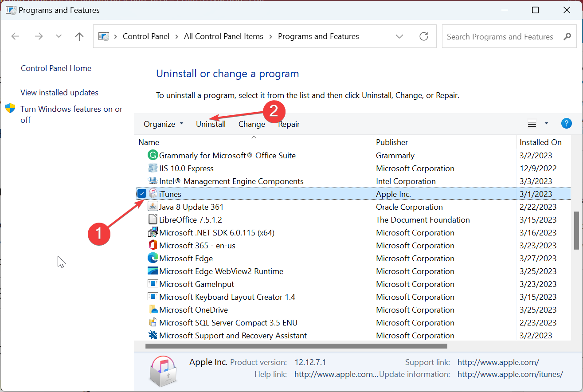Select the Microsoft Edge row name
The width and height of the screenshot is (583, 392).
click(x=186, y=258)
